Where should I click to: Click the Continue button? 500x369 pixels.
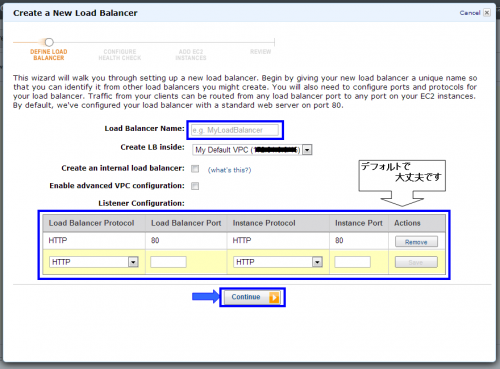coord(252,297)
